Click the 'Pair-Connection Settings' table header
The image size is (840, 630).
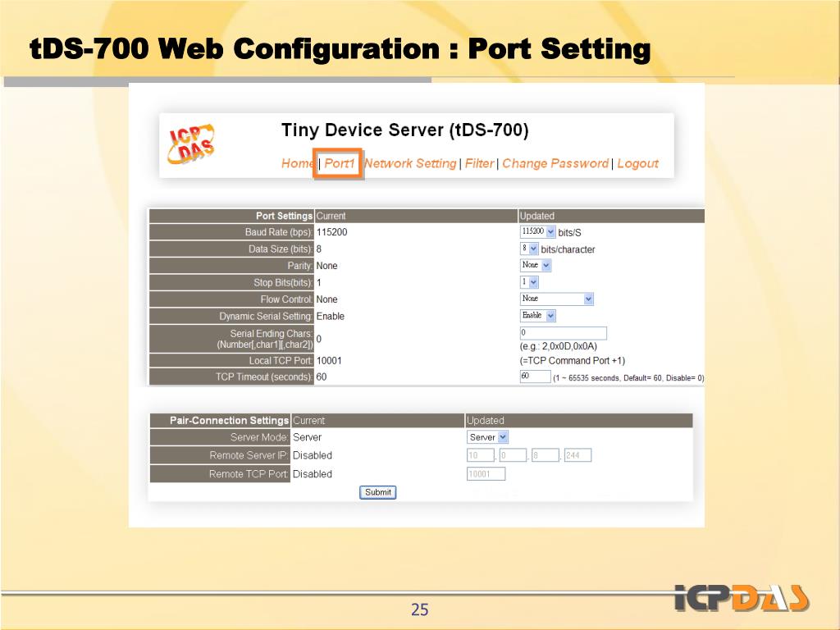(230, 421)
